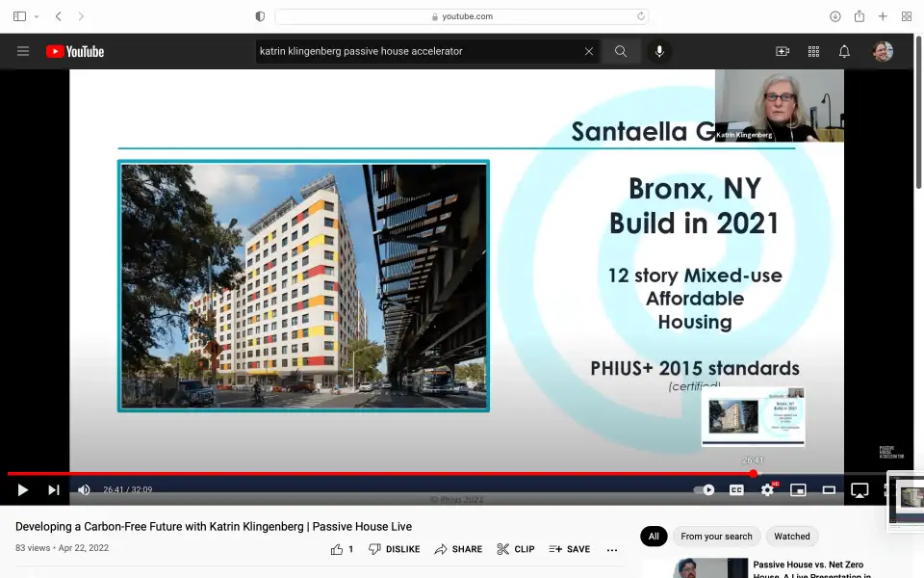The image size is (924, 578).
Task: Play the video
Action: click(23, 489)
